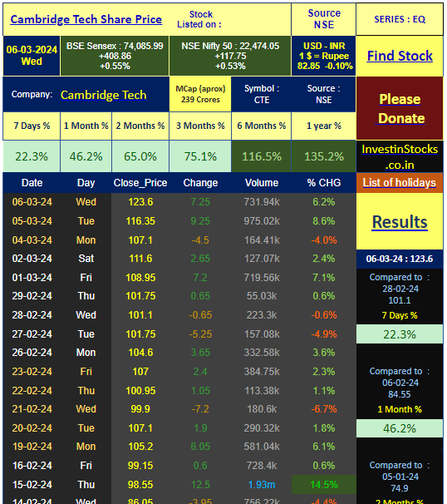Click close price 104.6
The width and height of the screenshot is (447, 504).
[x=140, y=353]
